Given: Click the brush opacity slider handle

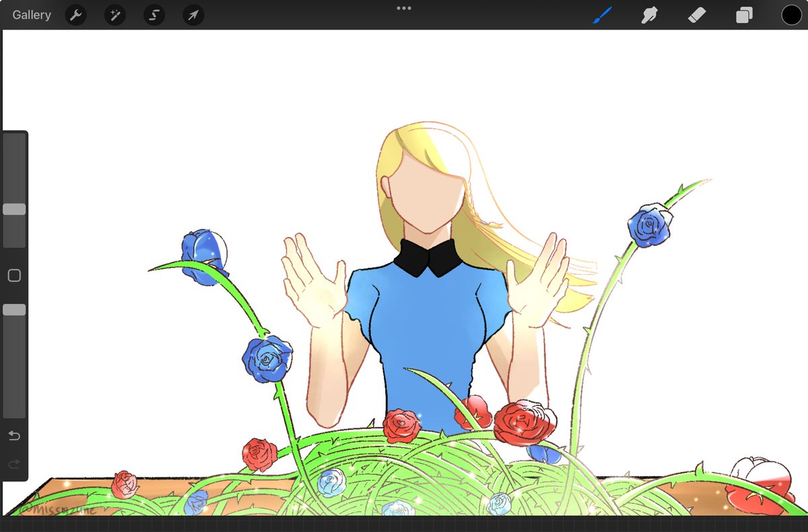Looking at the screenshot, I should pos(14,310).
